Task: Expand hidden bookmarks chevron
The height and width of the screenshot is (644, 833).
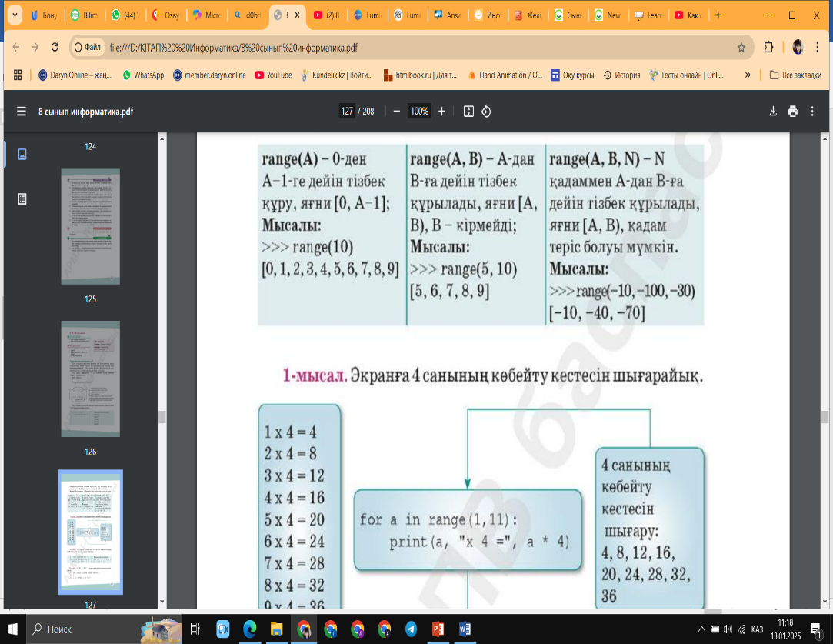Action: tap(748, 75)
